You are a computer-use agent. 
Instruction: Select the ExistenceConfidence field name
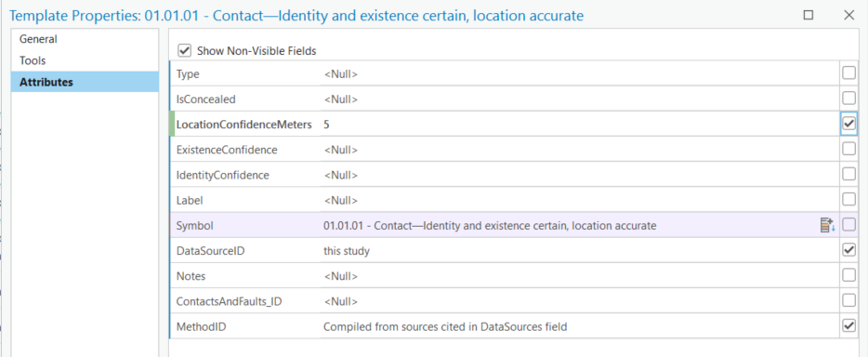[x=227, y=150]
